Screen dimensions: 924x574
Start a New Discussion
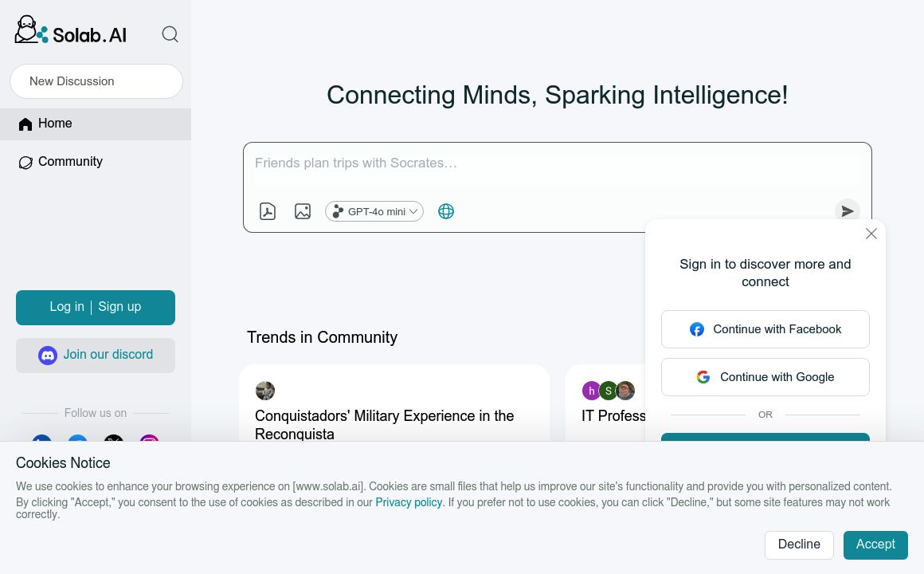pos(96,81)
